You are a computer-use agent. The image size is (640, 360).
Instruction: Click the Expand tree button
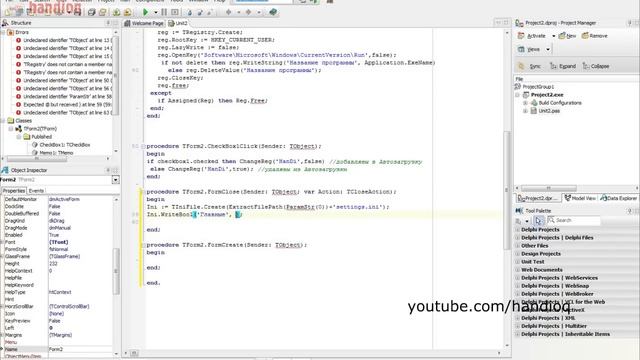coord(563,66)
